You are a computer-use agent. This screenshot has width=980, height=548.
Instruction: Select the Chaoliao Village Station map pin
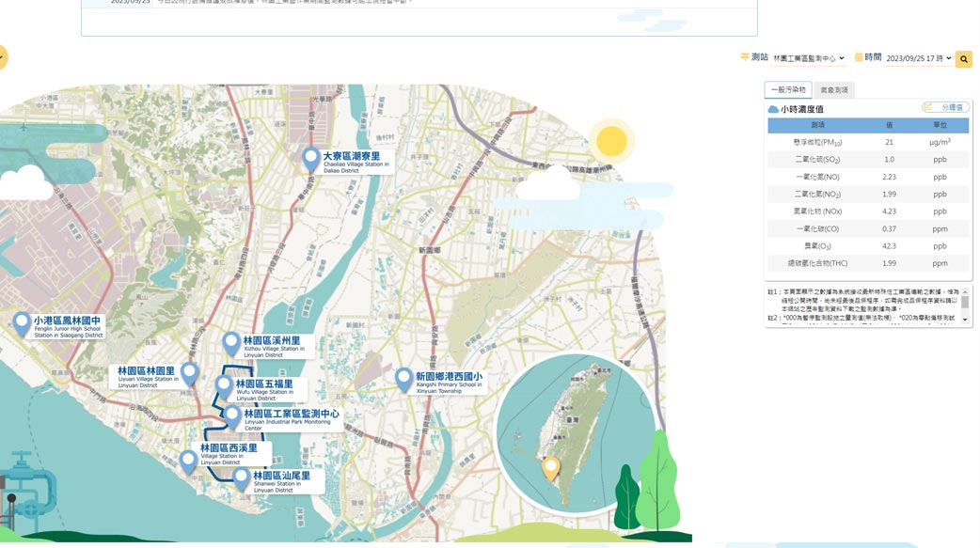click(x=311, y=159)
